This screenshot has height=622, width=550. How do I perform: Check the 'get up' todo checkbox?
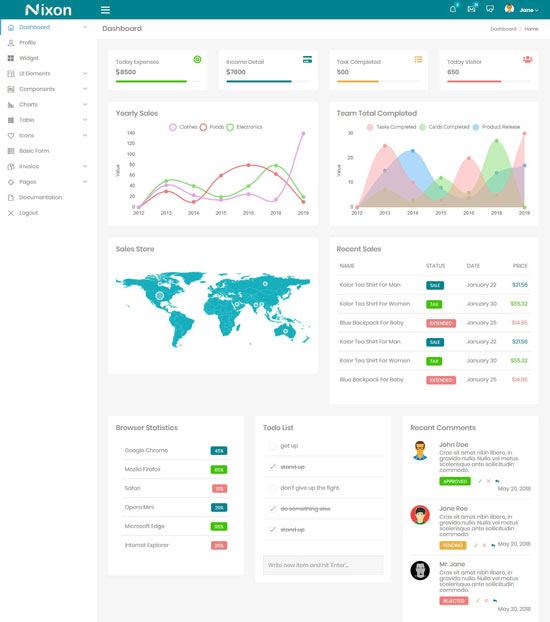point(273,446)
